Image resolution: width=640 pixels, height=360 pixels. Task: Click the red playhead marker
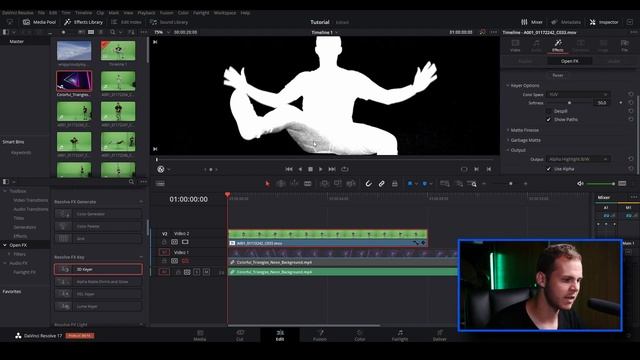click(x=227, y=195)
